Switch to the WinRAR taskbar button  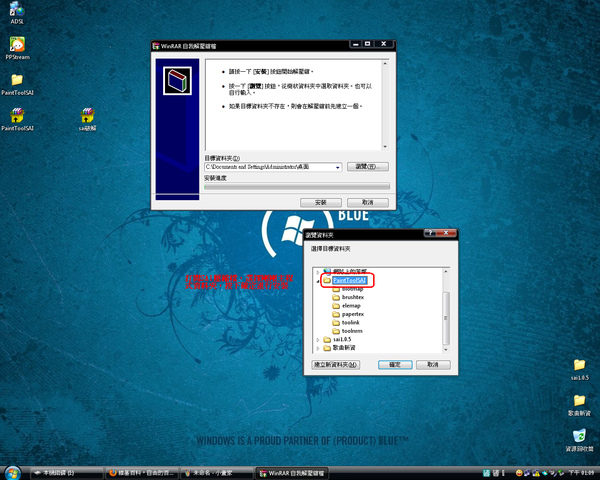pyautogui.click(x=292, y=473)
